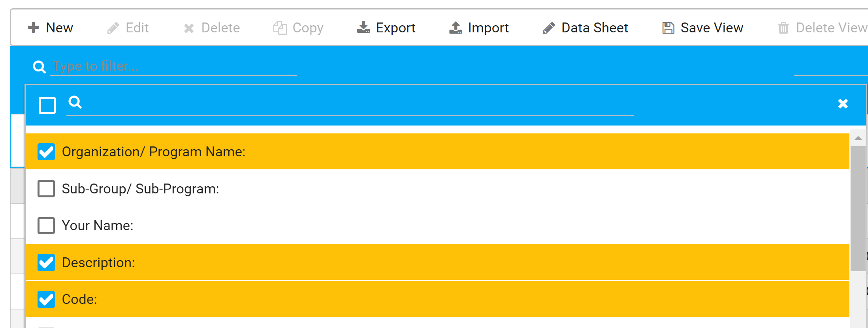The height and width of the screenshot is (328, 868).
Task: Toggle the select-all columns checkbox
Action: (x=47, y=105)
